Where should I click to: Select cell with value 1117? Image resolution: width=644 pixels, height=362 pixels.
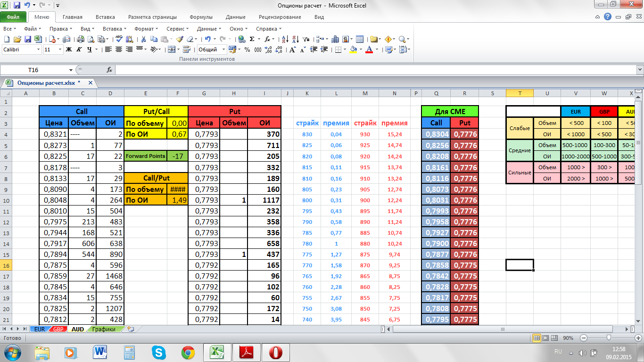click(x=264, y=200)
